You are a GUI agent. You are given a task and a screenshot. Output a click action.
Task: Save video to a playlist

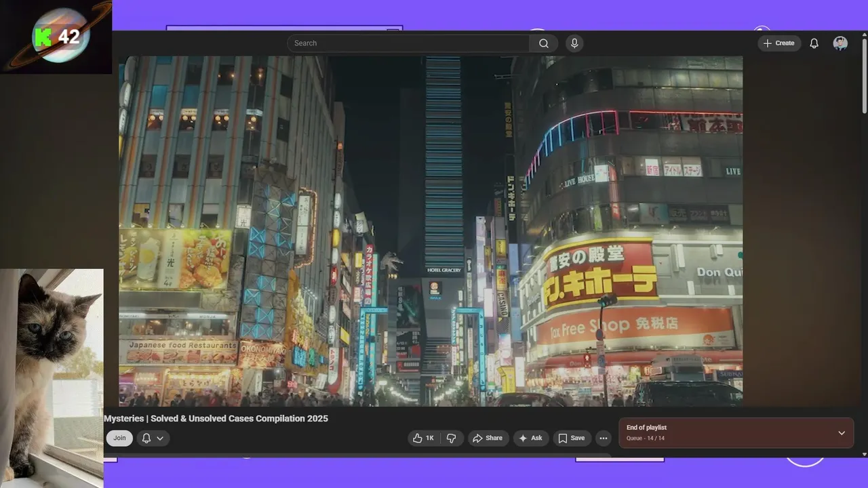(x=572, y=438)
